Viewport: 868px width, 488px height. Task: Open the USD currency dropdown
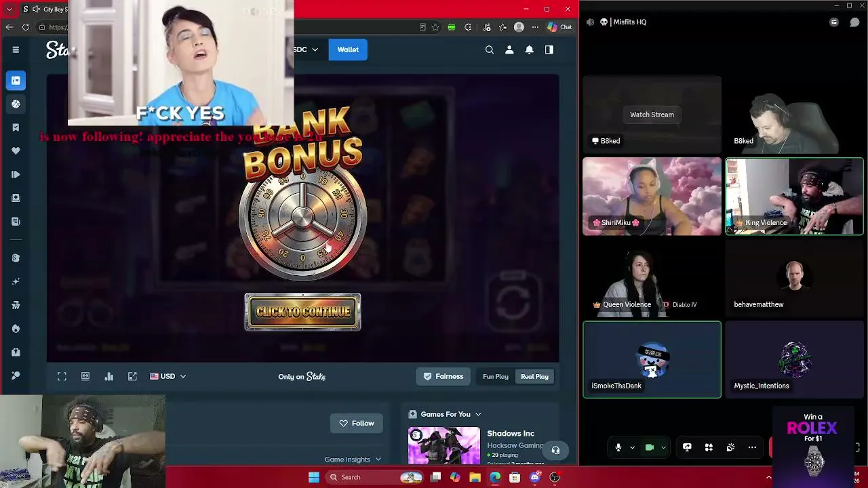pyautogui.click(x=167, y=376)
